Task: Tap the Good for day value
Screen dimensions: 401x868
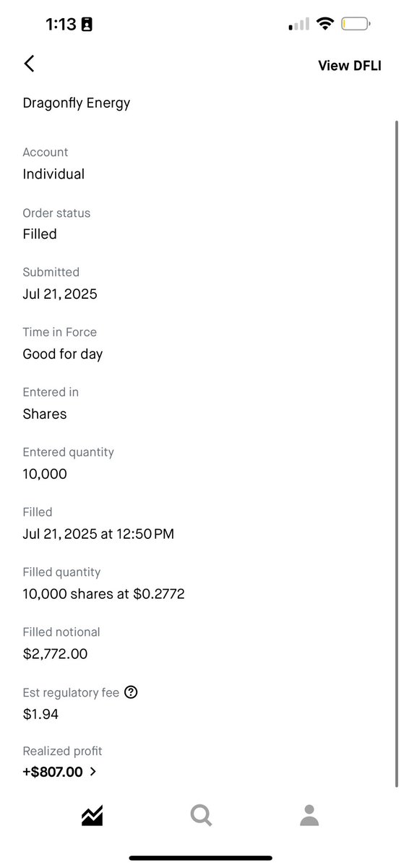Action: point(63,354)
